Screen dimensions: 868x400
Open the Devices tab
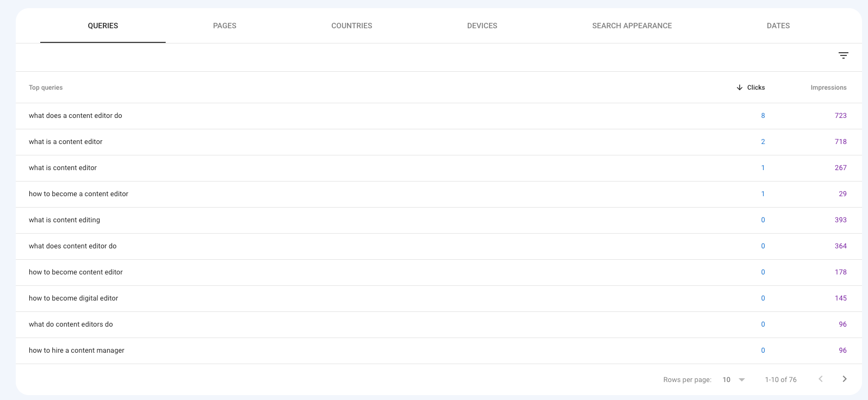tap(482, 26)
